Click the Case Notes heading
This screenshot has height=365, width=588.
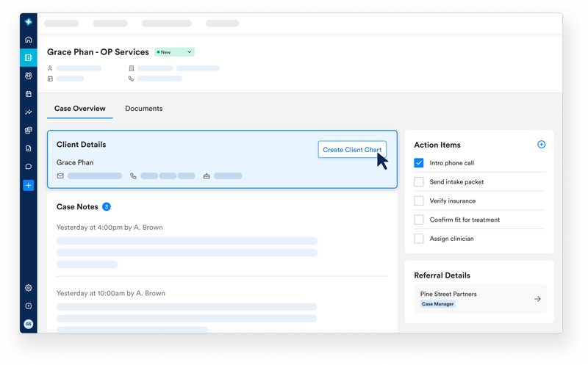tap(77, 207)
